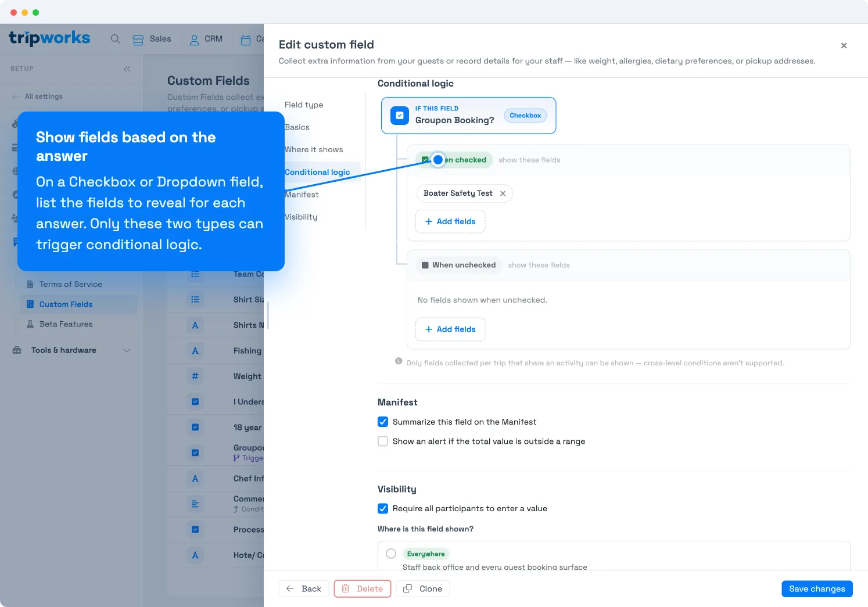
Task: Clone this custom field
Action: (423, 589)
